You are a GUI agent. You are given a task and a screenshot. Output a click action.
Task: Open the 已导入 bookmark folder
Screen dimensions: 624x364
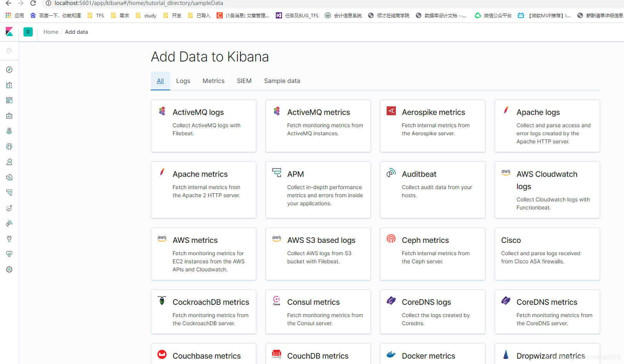199,16
